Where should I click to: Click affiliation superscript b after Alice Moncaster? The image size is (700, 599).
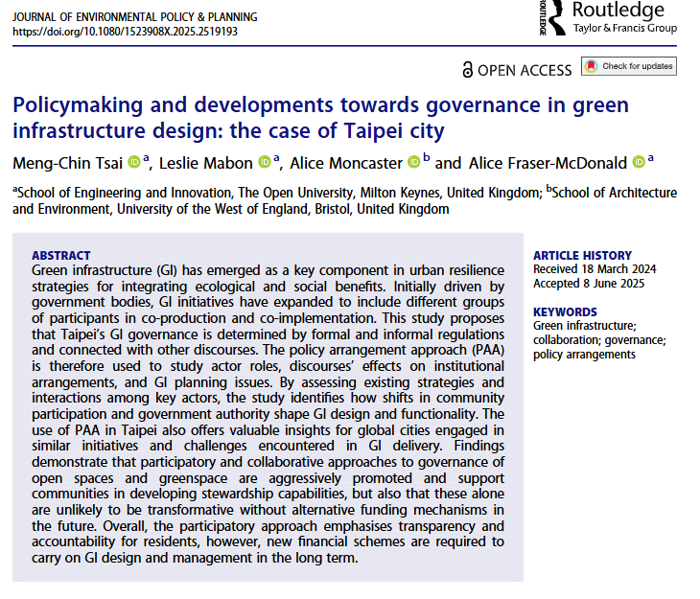tap(427, 157)
